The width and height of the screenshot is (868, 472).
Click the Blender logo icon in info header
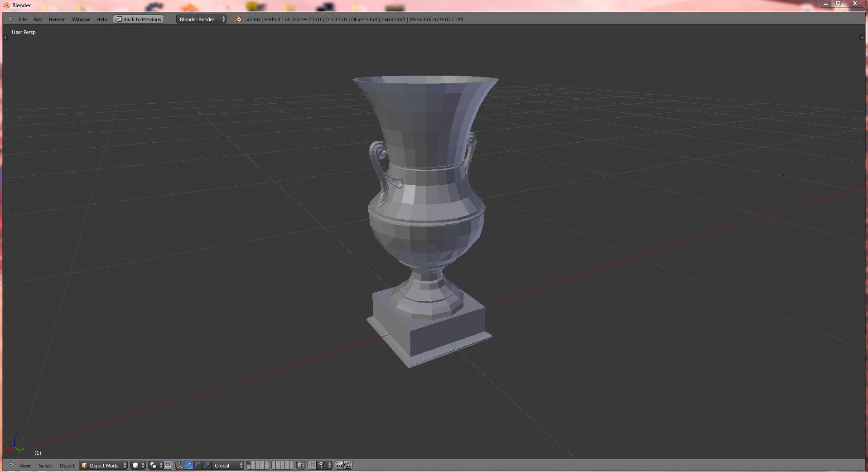[x=238, y=19]
